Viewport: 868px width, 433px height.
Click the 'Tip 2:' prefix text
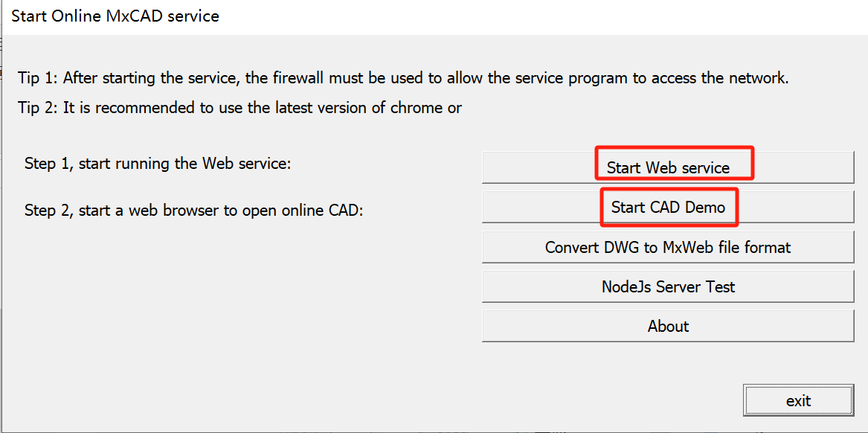(x=38, y=108)
